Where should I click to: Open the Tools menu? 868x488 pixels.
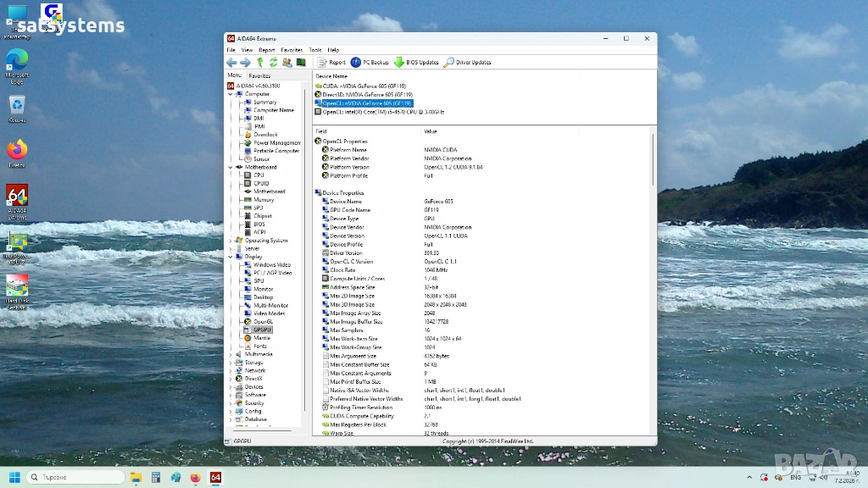coord(314,50)
